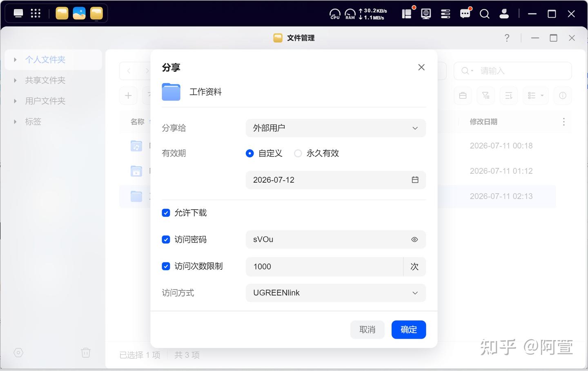Open the sort order toolbar icon
This screenshot has width=588, height=371.
point(508,96)
